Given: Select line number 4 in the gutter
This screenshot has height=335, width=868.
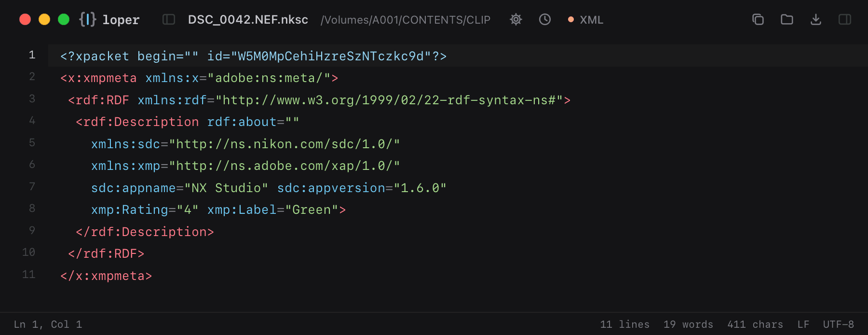Looking at the screenshot, I should (x=32, y=121).
